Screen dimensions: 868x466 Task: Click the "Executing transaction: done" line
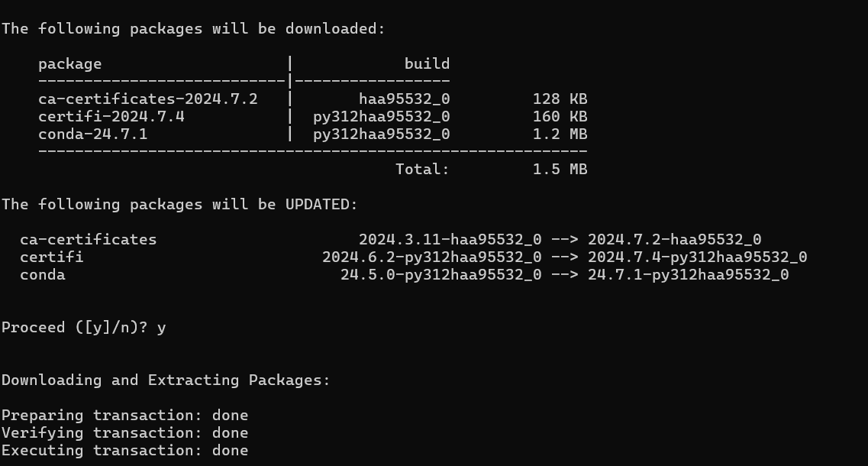(x=124, y=450)
